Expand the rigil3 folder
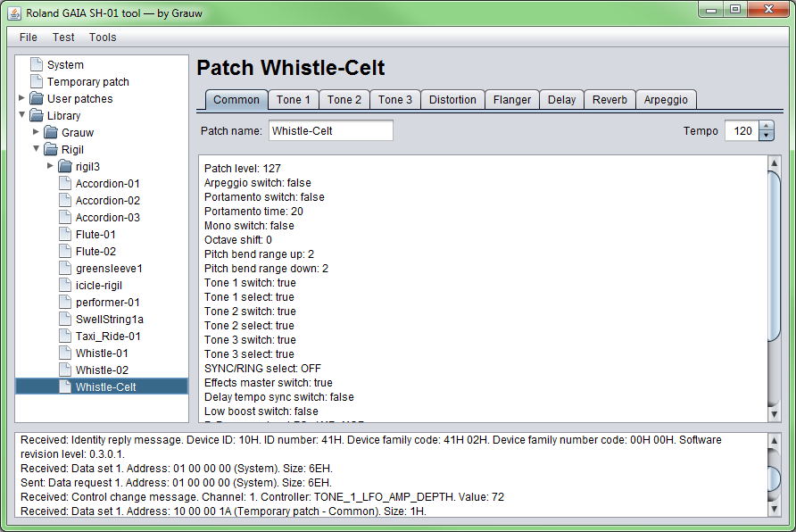Viewport: 796px width, 532px height. (50, 165)
